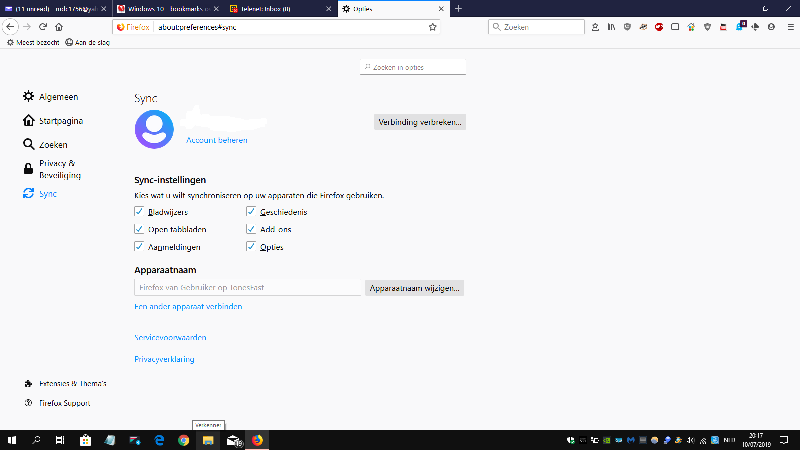Screen dimensions: 800x450
Task: Open Privacy & Beveiliging settings category
Action: [52, 169]
